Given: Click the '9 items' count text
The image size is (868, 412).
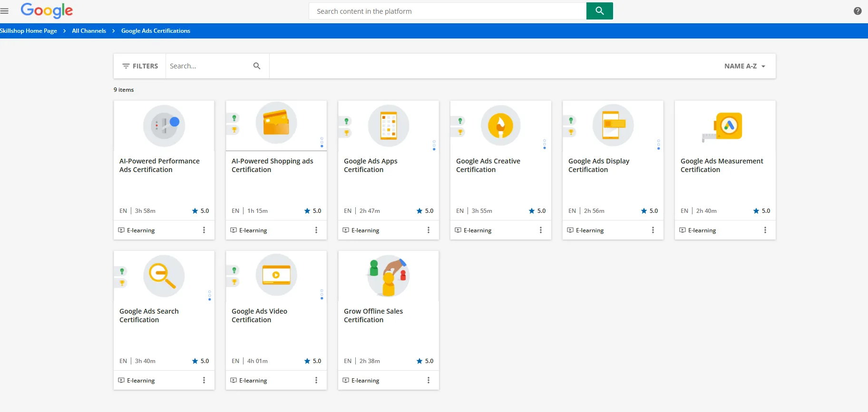Looking at the screenshot, I should point(124,90).
